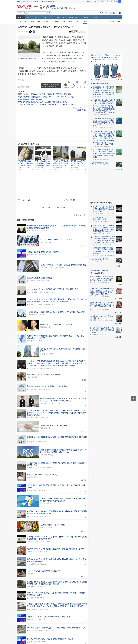This screenshot has height=644, width=138.
Task: Share the article on X
Action: coord(30,32)
